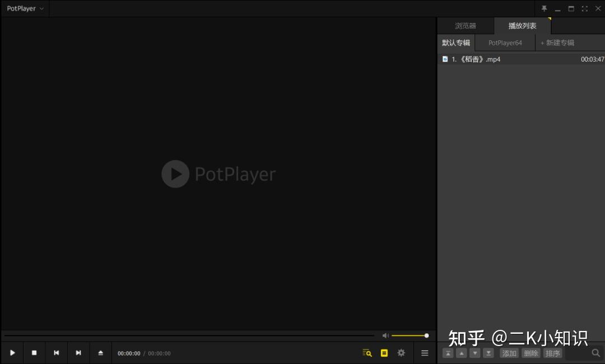Switch to the 浏览器 tab
Screen dimensions: 605x364
[465, 25]
